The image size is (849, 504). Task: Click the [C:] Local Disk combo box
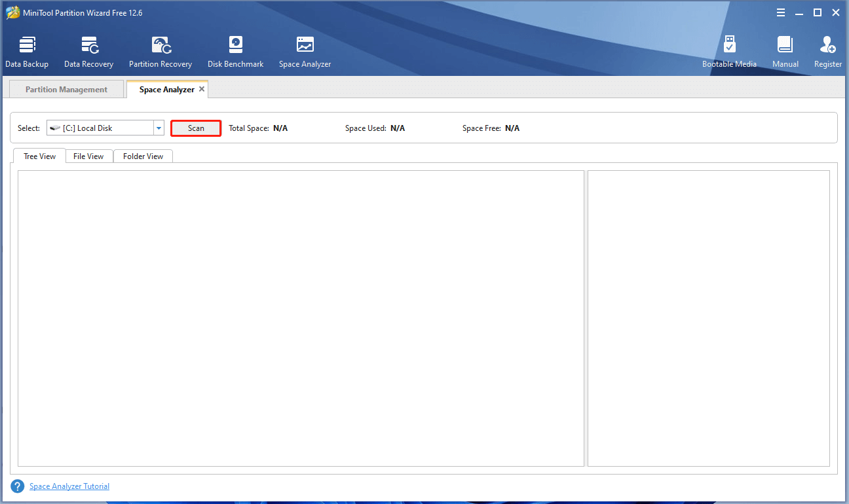100,128
